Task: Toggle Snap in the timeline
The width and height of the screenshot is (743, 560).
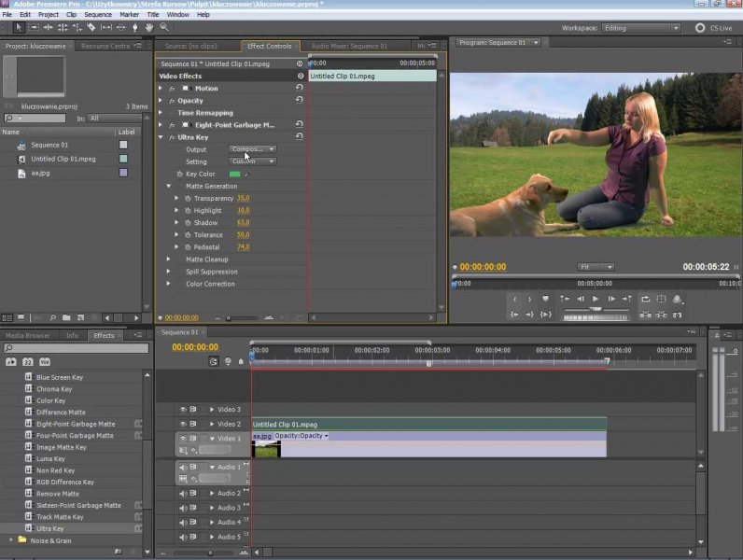Action: (214, 361)
